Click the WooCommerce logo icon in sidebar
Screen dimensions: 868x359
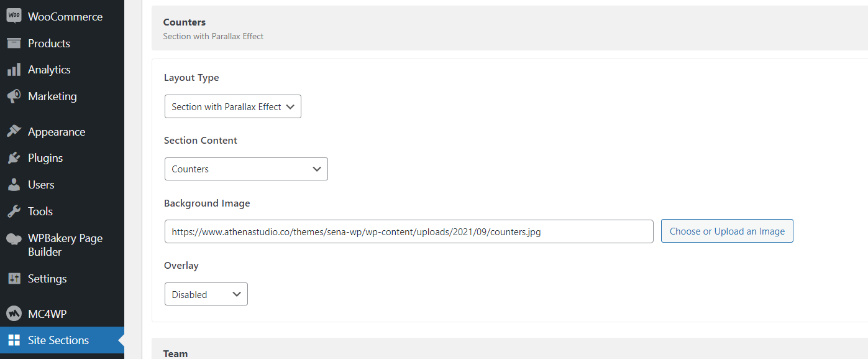[14, 16]
